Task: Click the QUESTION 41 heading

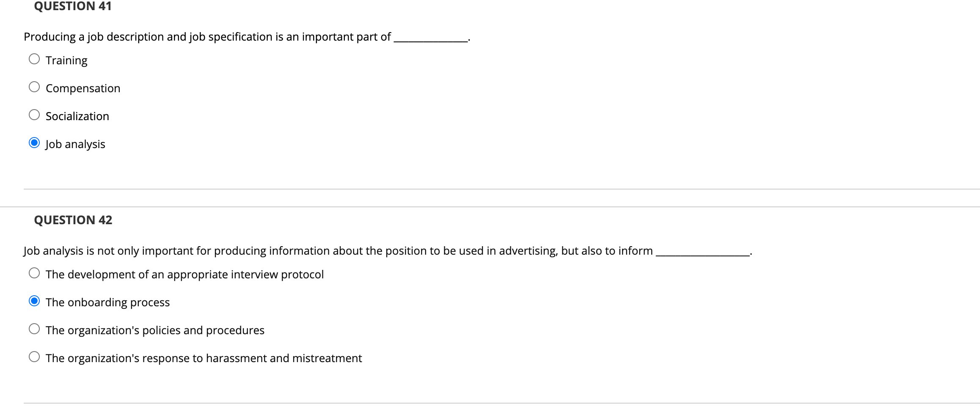Action: [73, 6]
